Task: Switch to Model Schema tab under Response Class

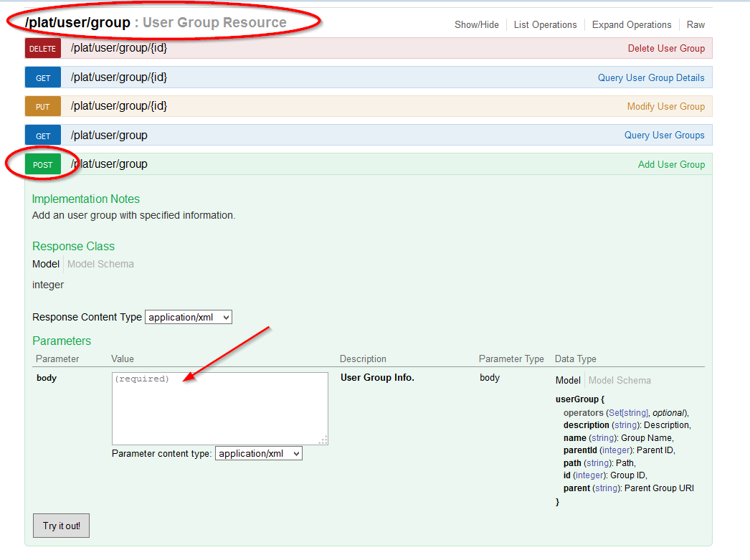Action: [x=100, y=264]
